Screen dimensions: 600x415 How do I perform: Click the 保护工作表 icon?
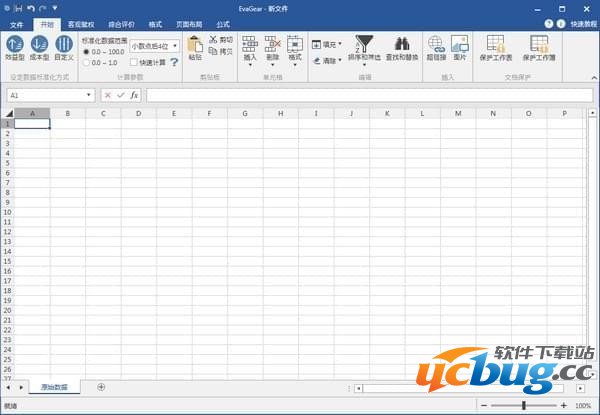495,44
